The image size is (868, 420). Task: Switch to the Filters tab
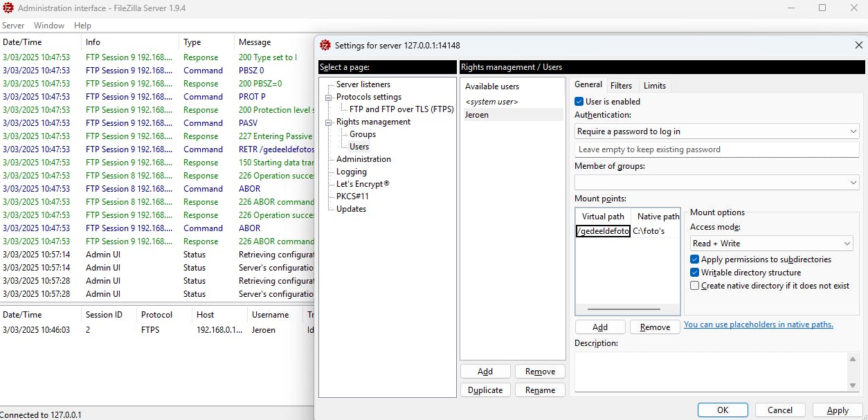pos(621,86)
